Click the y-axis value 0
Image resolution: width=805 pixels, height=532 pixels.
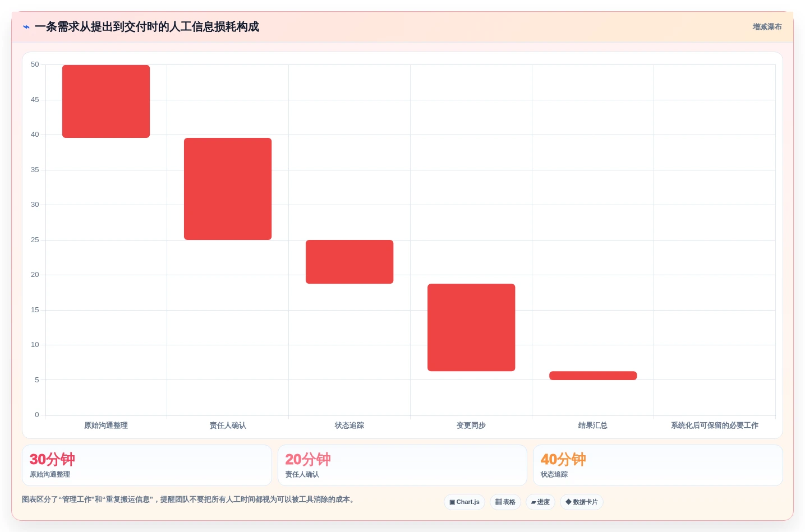(x=37, y=415)
